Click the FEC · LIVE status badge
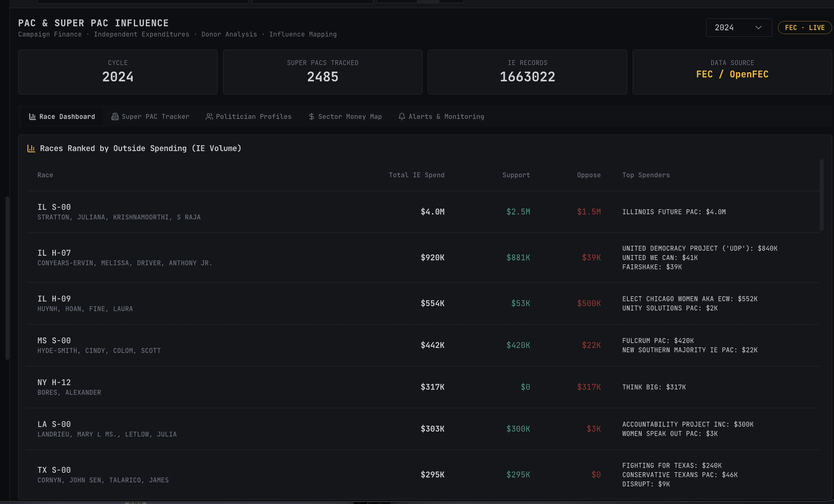The image size is (834, 504). (x=804, y=28)
